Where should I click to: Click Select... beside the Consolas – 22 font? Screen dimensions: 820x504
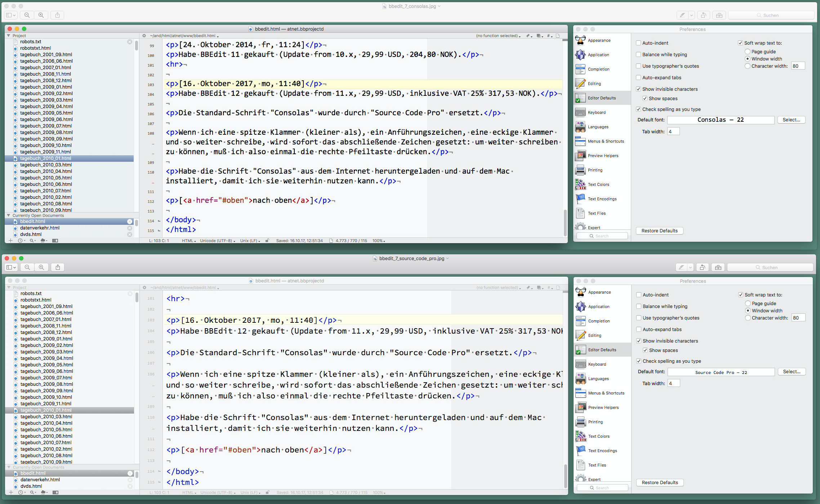pyautogui.click(x=791, y=120)
